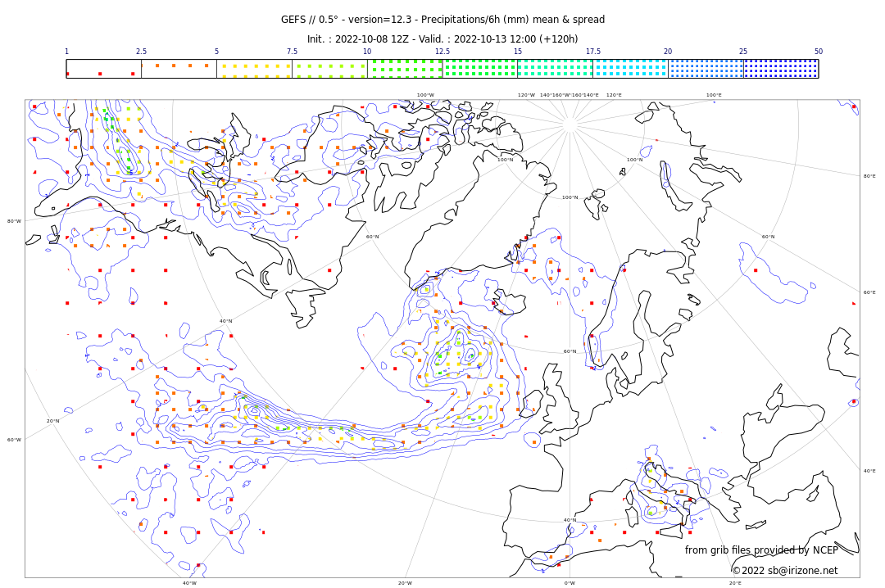Click the red 1–2.5 mm legend swatch

(104, 68)
